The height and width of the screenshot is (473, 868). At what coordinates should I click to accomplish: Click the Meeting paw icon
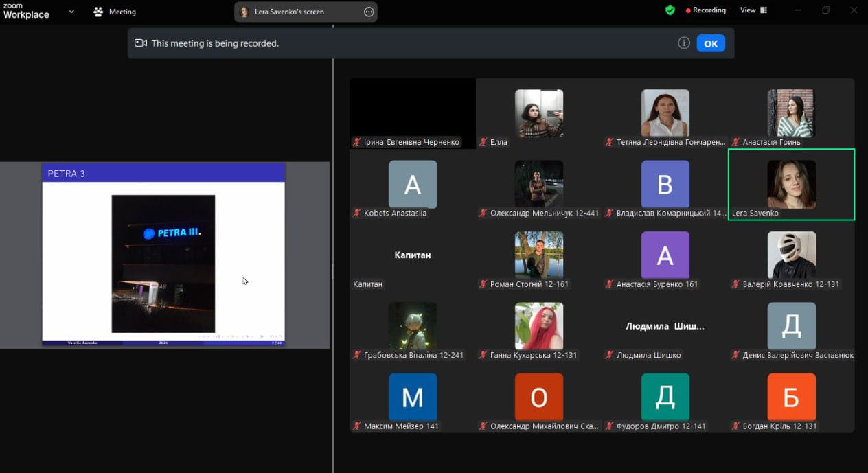click(98, 12)
